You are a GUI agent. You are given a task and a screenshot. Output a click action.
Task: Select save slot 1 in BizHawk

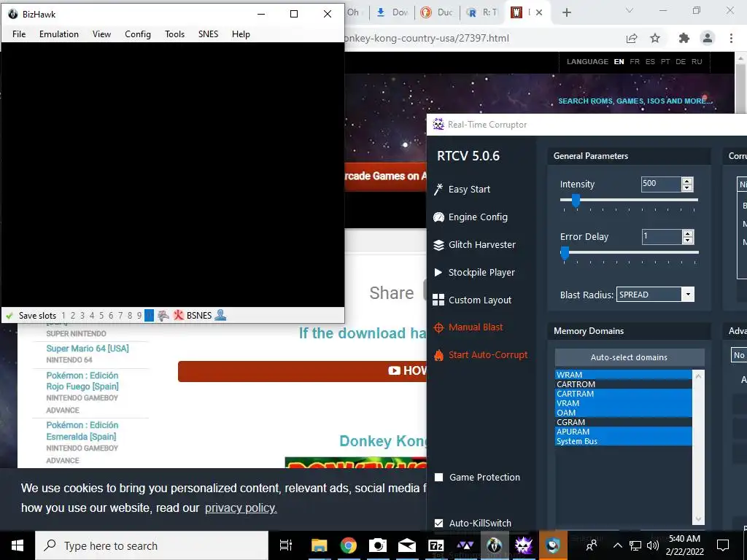(x=63, y=315)
